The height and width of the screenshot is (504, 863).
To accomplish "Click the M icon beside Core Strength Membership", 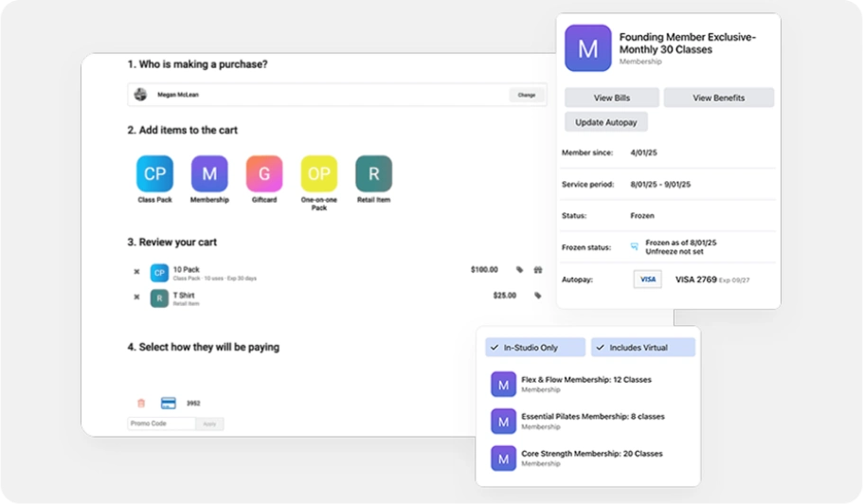I will coord(503,459).
